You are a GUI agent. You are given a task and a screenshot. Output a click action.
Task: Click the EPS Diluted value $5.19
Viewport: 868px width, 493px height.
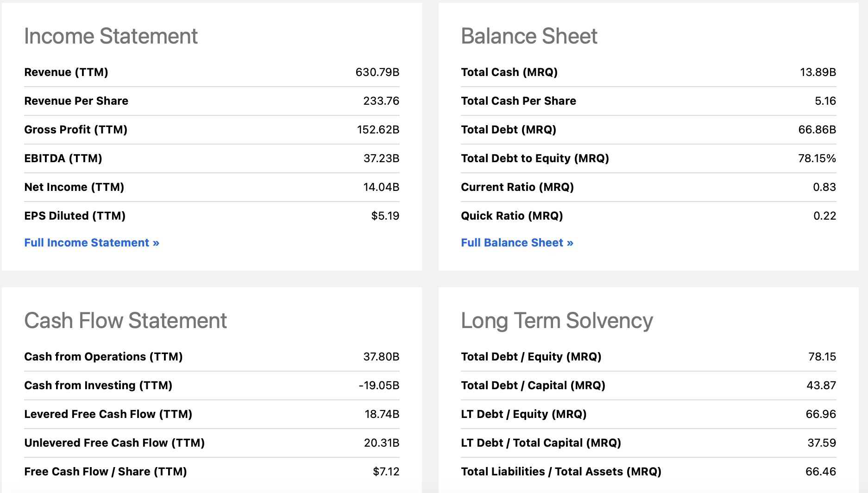(x=385, y=216)
